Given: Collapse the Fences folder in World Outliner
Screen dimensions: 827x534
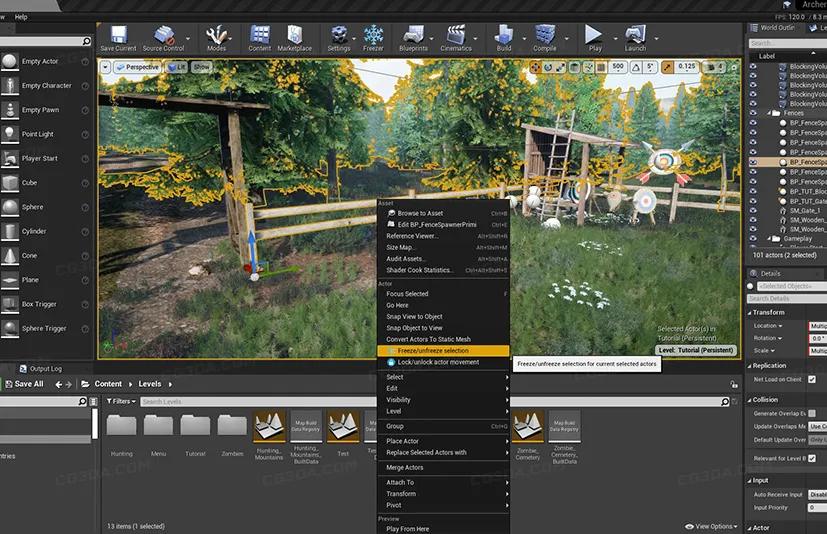Looking at the screenshot, I should (769, 113).
